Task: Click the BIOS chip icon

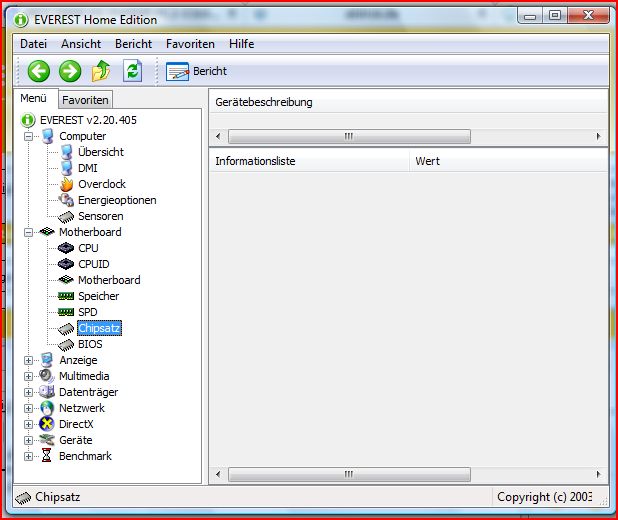Action: click(66, 345)
